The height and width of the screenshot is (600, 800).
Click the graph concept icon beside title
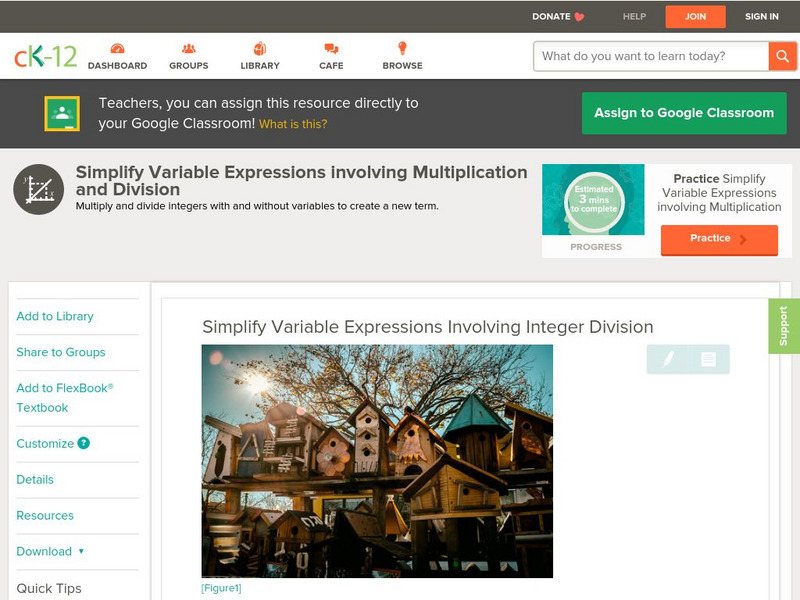click(x=39, y=189)
